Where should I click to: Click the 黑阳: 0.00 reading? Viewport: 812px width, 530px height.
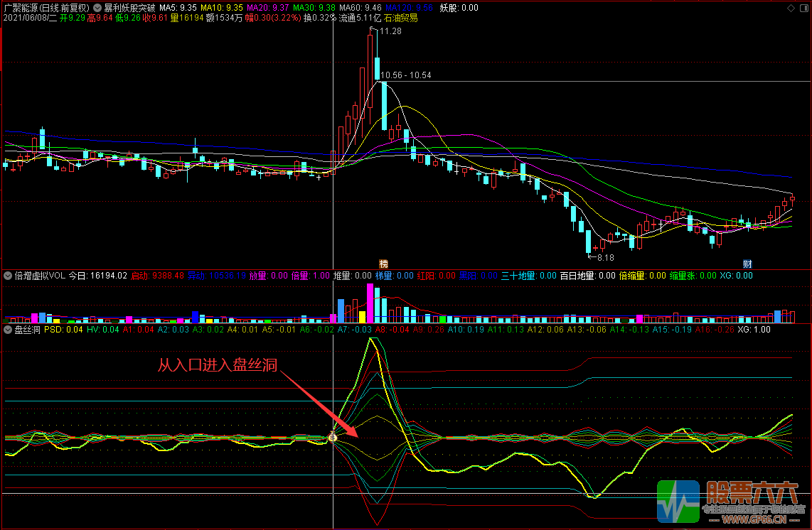478,276
